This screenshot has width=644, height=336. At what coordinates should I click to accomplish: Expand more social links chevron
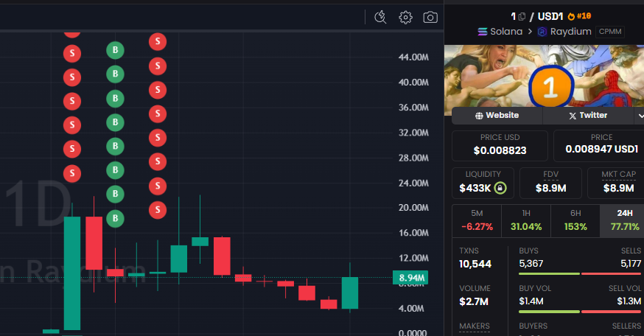(x=640, y=116)
